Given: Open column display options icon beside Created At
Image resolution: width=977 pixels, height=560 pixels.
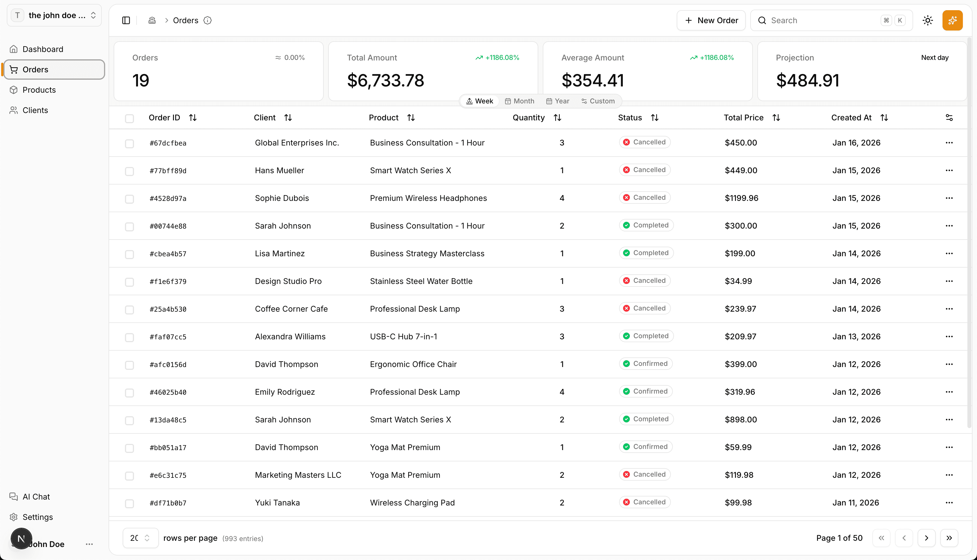Looking at the screenshot, I should tap(949, 117).
